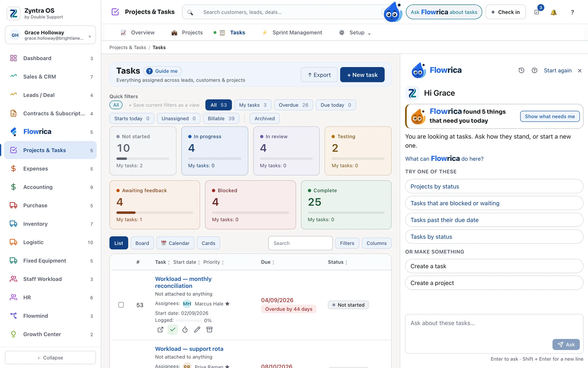Toggle My tasks 3 filter

(x=253, y=105)
